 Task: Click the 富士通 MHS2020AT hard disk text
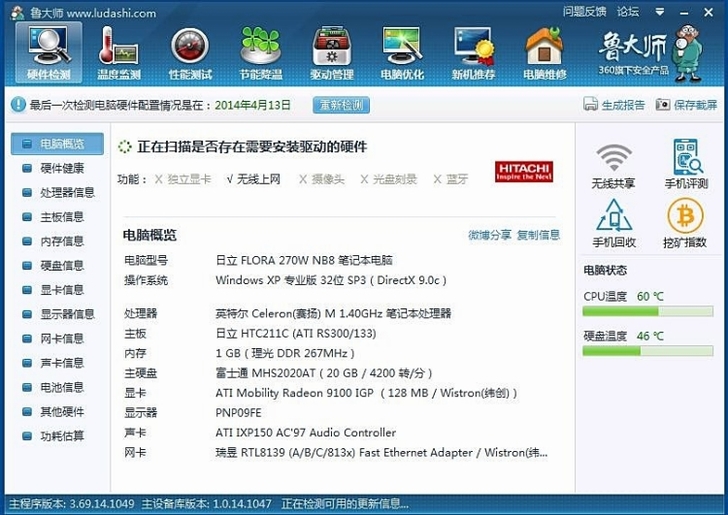coord(324,373)
